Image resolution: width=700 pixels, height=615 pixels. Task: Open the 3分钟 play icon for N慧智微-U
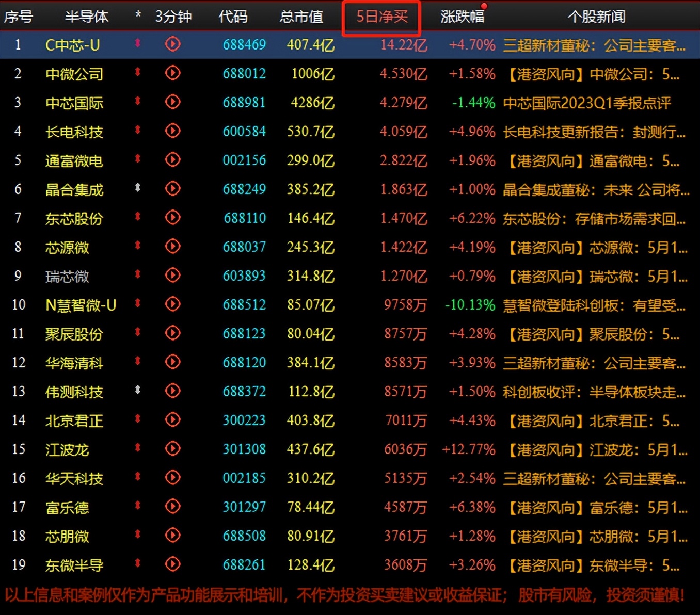tap(172, 304)
